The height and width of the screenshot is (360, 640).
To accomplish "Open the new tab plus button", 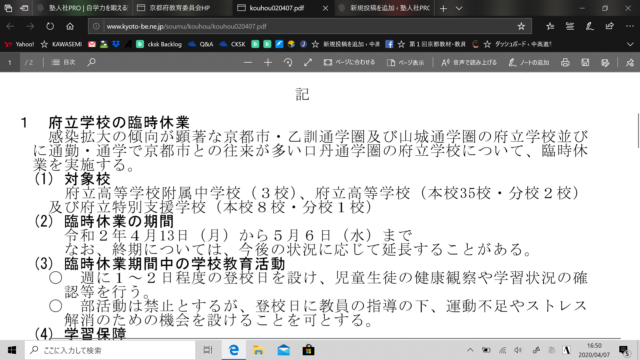I will (443, 8).
